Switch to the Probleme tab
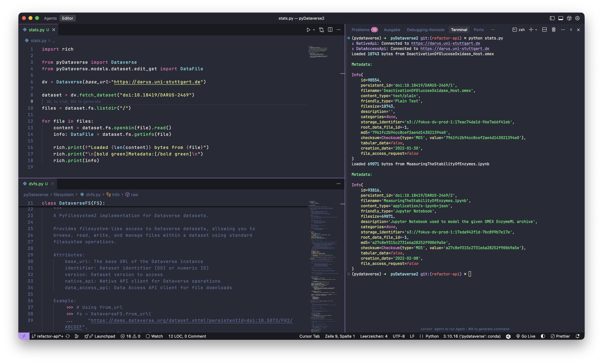 coord(360,30)
